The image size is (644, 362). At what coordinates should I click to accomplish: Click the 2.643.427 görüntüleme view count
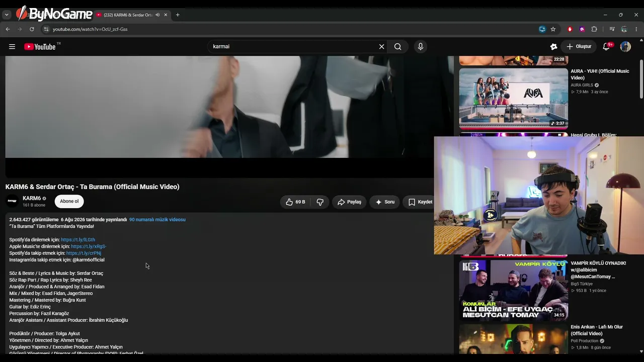[x=34, y=220]
